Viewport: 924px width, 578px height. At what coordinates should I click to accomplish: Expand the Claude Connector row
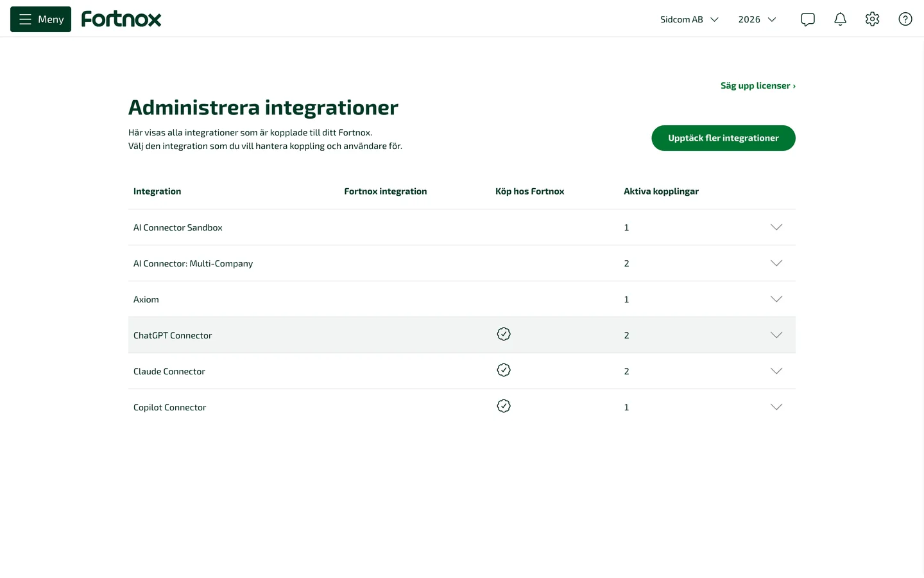[x=776, y=371]
